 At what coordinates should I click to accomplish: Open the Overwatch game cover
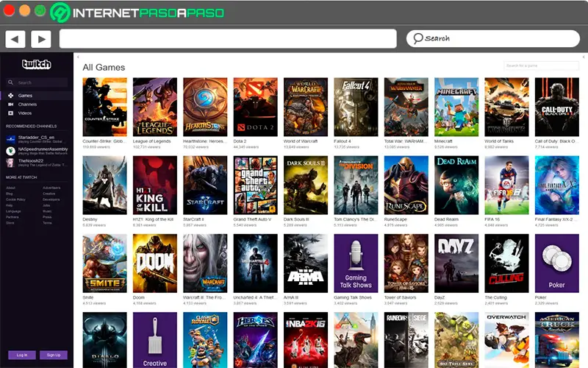pos(506,340)
